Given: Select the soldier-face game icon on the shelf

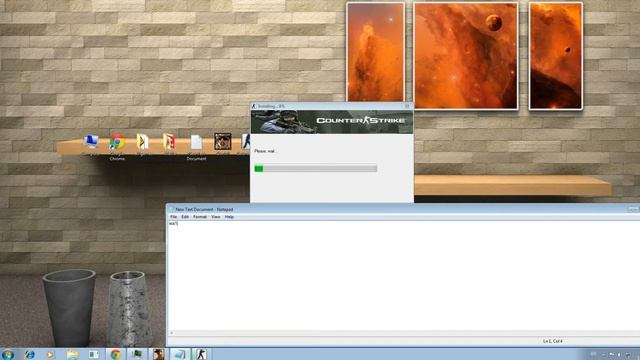Looking at the screenshot, I should [x=222, y=142].
